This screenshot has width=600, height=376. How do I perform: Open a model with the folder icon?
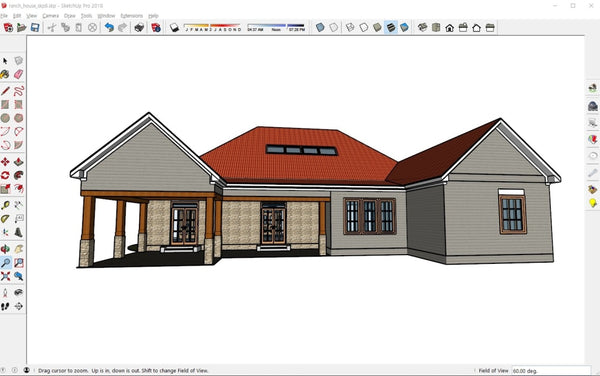coord(21,28)
